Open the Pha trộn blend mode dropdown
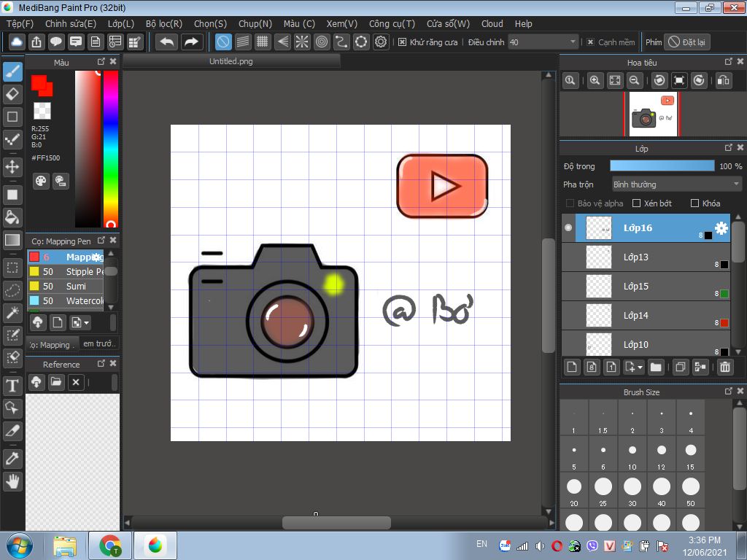This screenshot has width=747, height=560. (x=676, y=184)
